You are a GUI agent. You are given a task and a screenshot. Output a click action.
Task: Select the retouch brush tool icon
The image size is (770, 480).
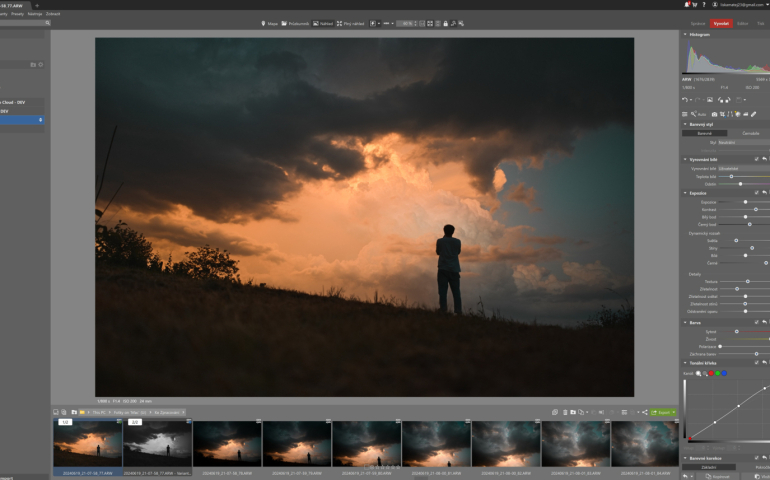[753, 114]
